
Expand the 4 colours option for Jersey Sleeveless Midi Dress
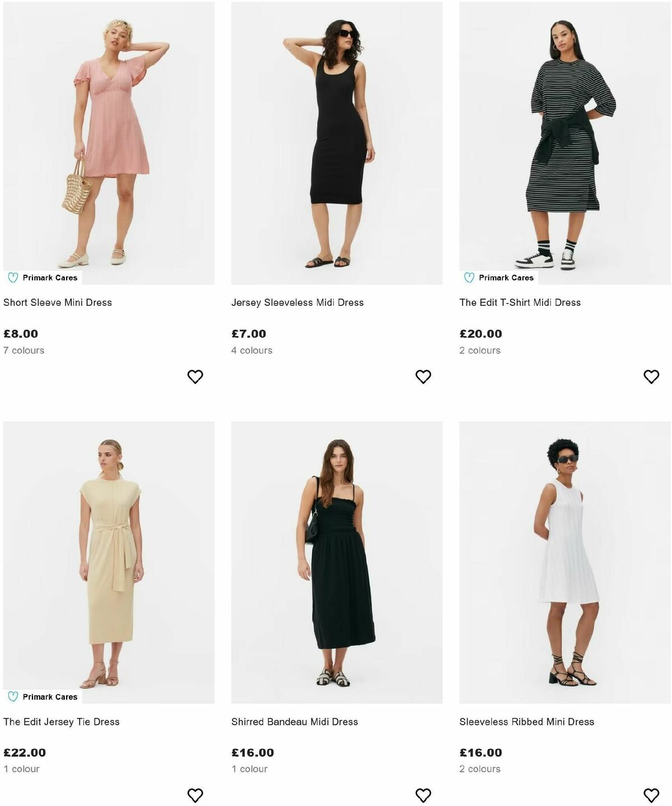252,350
